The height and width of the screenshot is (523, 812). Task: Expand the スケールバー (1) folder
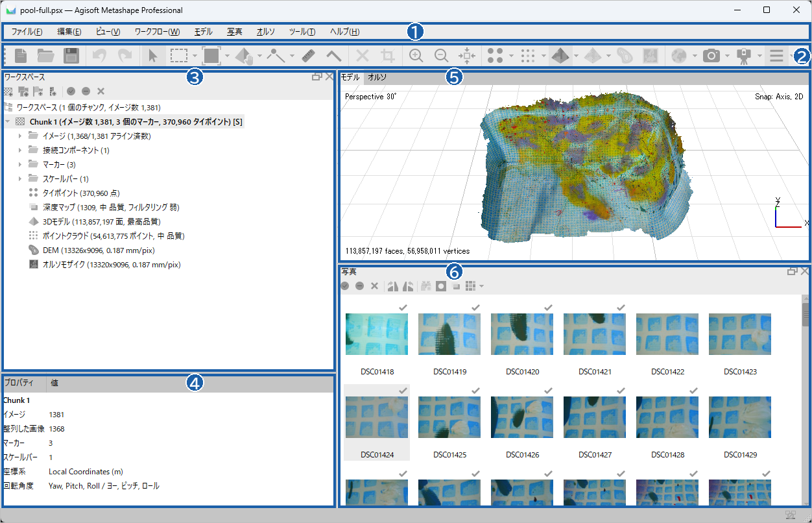point(20,178)
